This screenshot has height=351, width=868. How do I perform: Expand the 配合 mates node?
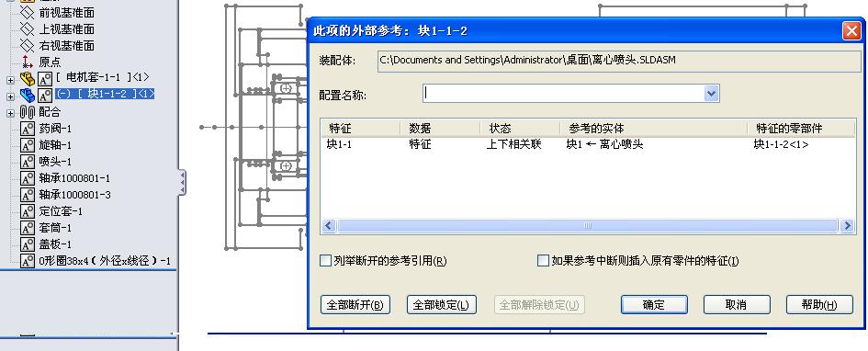coord(10,114)
